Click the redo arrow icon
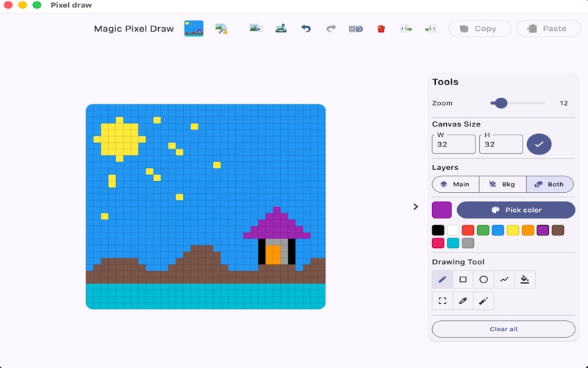The height and width of the screenshot is (368, 588). (331, 29)
